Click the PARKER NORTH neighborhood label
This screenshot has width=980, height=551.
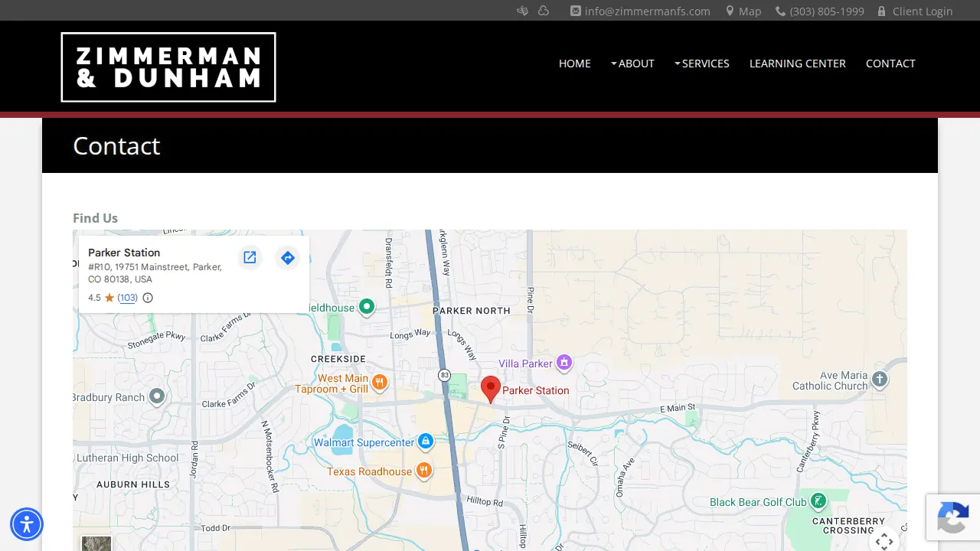472,311
